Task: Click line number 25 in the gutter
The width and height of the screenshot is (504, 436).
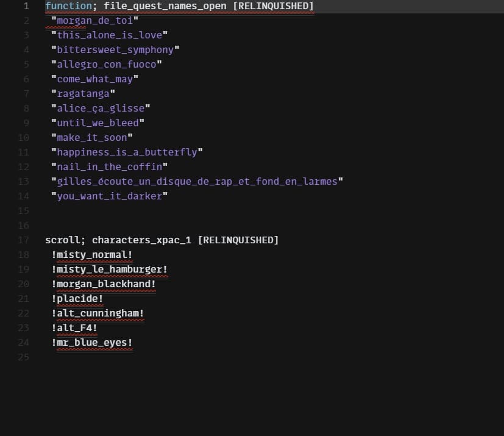Action: [23, 357]
